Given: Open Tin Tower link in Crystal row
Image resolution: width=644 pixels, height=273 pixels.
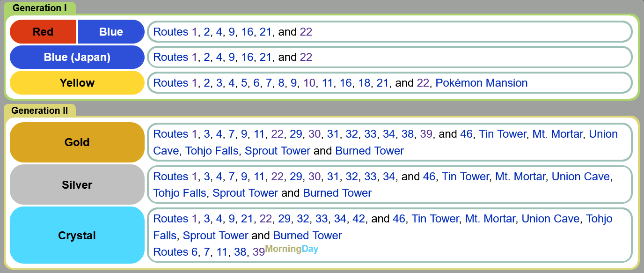Looking at the screenshot, I should pos(436,219).
